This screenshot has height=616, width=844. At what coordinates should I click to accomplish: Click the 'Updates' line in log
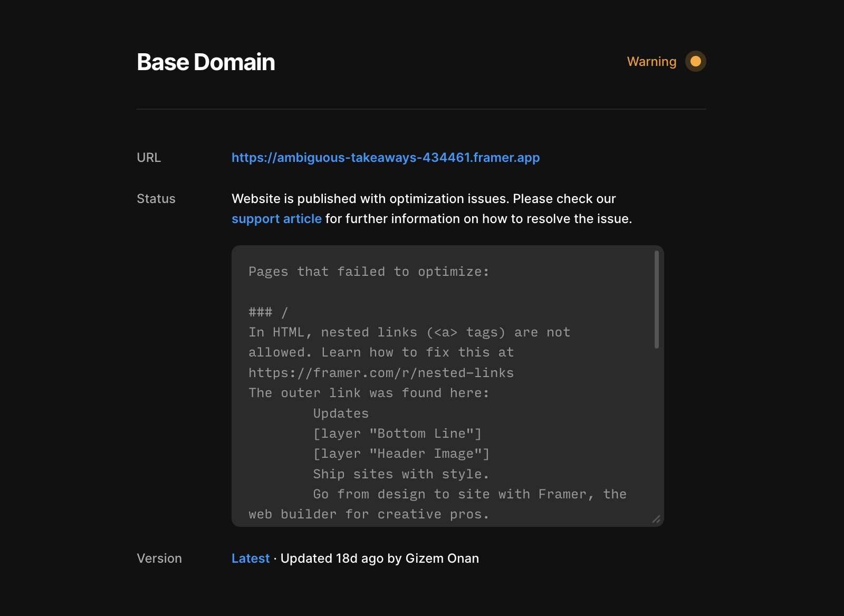pyautogui.click(x=341, y=413)
